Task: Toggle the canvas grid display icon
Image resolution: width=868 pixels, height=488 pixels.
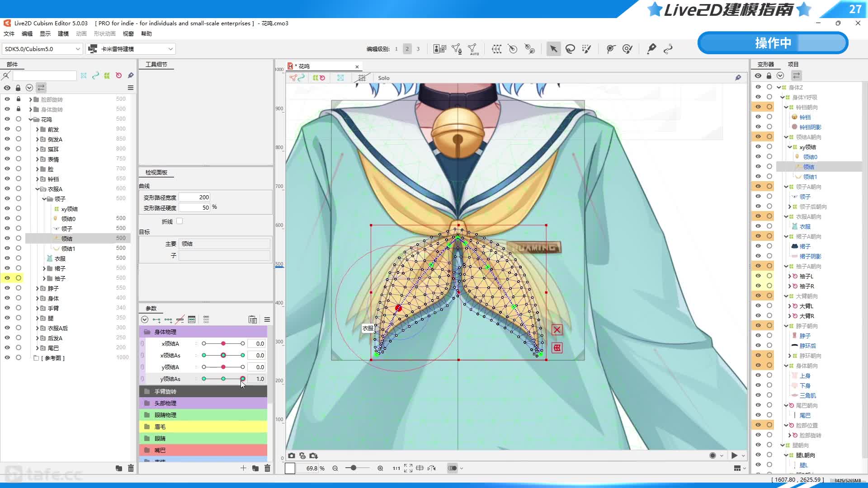Action: pos(362,78)
